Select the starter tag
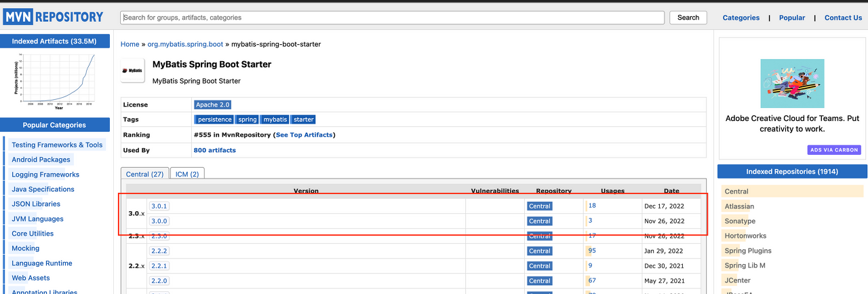This screenshot has width=868, height=294. pos(303,120)
